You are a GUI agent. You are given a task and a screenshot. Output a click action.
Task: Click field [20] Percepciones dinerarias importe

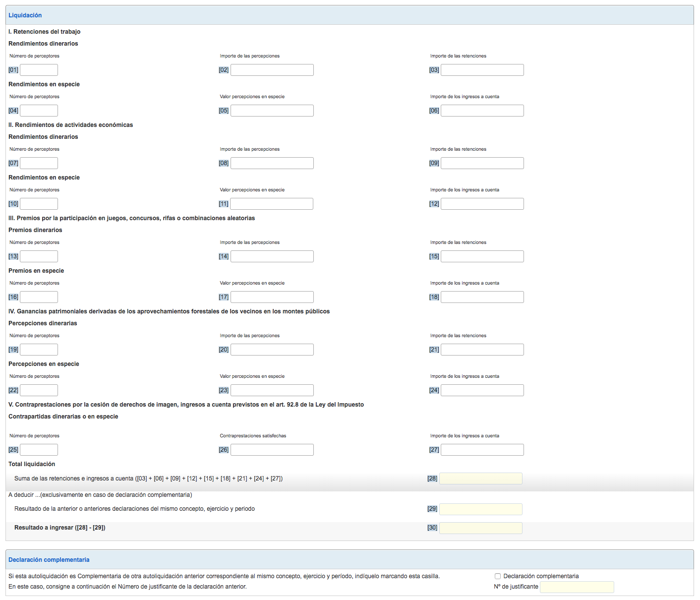point(272,350)
